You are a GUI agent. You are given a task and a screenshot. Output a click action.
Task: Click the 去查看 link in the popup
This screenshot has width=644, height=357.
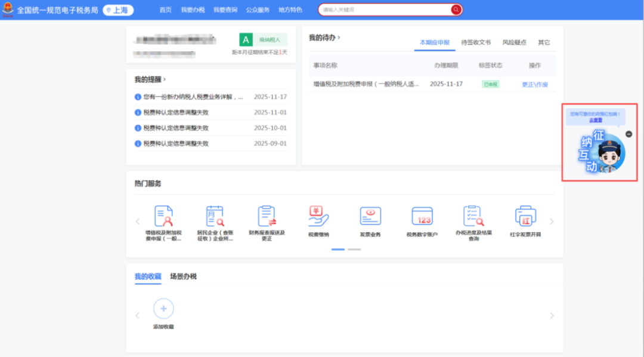point(596,120)
